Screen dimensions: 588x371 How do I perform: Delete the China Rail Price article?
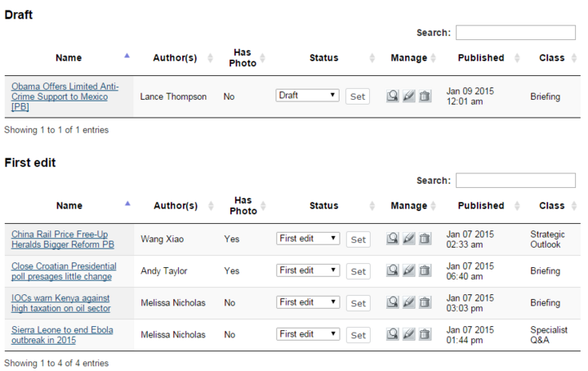[425, 239]
